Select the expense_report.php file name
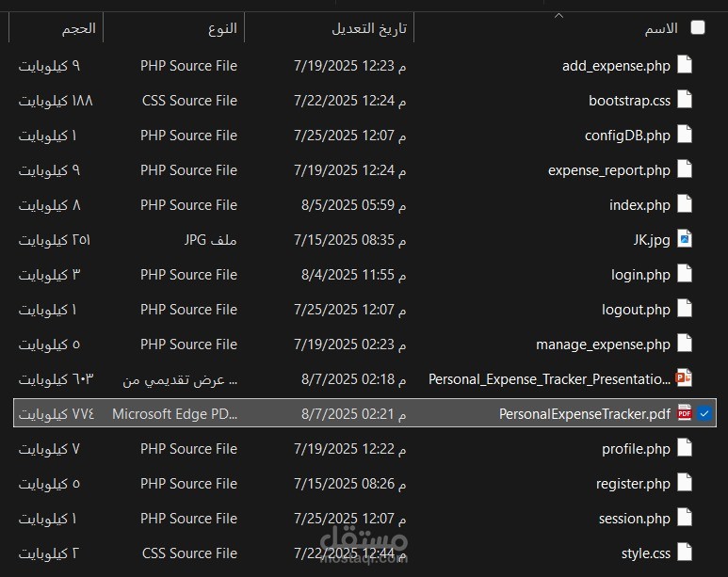 click(609, 170)
